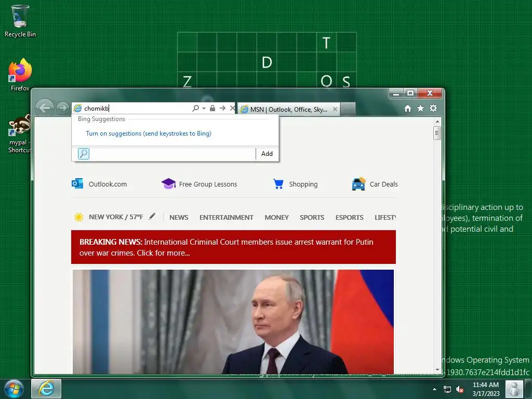This screenshot has height=399, width=532.
Task: Open Free Group Lessons link
Action: [x=208, y=184]
